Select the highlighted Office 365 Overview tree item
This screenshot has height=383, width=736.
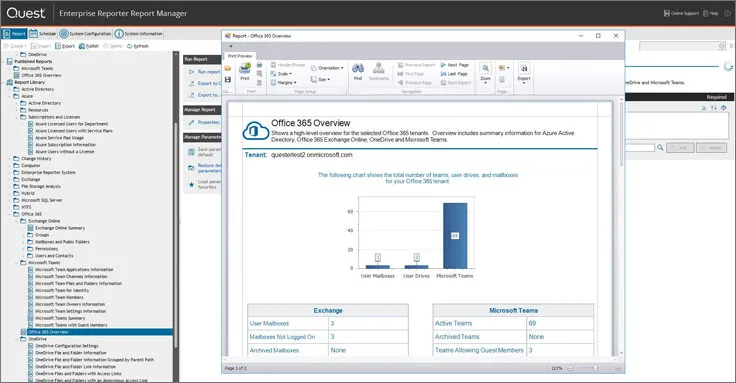click(x=49, y=332)
